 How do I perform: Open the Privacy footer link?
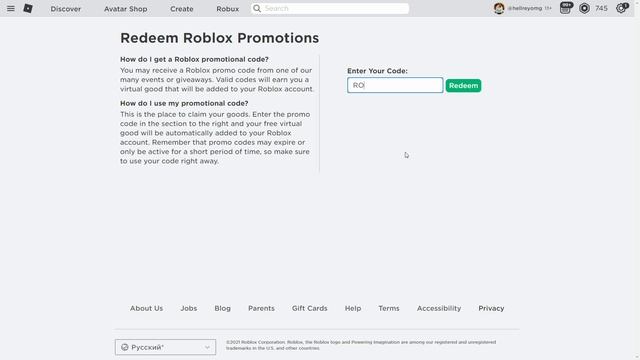click(491, 309)
